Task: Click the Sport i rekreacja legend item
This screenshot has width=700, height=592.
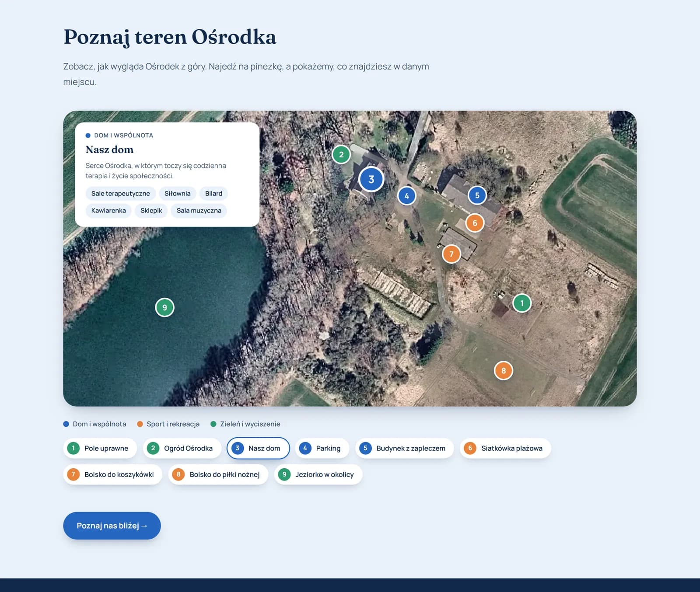Action: click(168, 424)
